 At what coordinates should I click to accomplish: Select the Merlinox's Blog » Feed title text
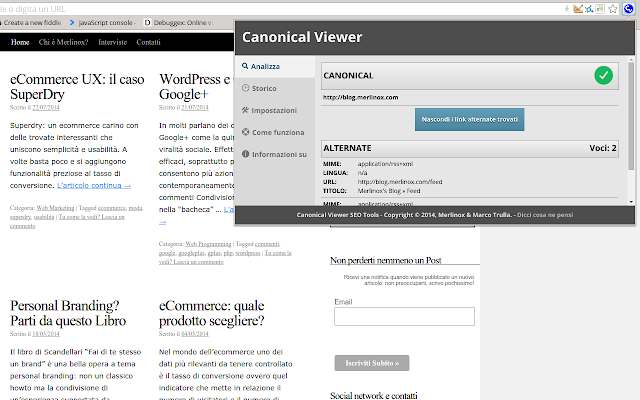[389, 191]
